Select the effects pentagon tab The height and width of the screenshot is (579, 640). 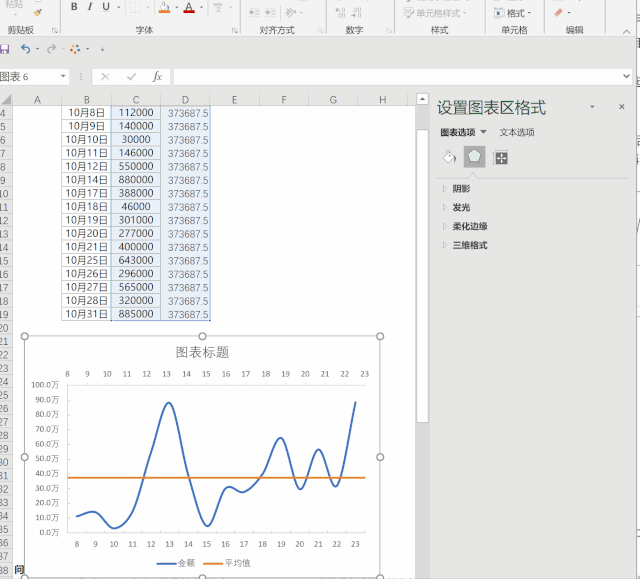pos(474,157)
